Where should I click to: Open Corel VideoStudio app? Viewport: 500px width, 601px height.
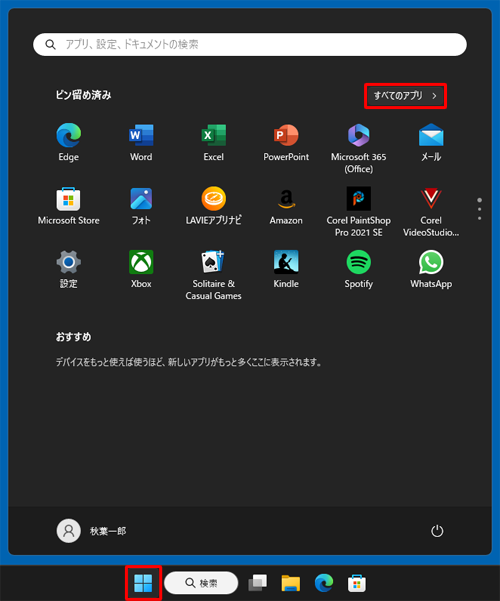coord(431,212)
